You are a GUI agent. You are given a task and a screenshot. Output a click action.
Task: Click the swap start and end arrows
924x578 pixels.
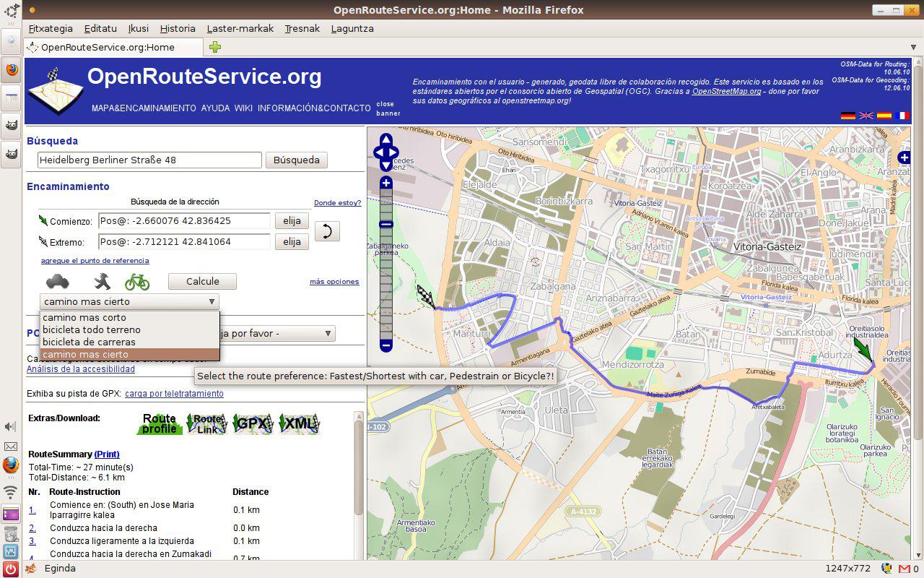pos(327,231)
